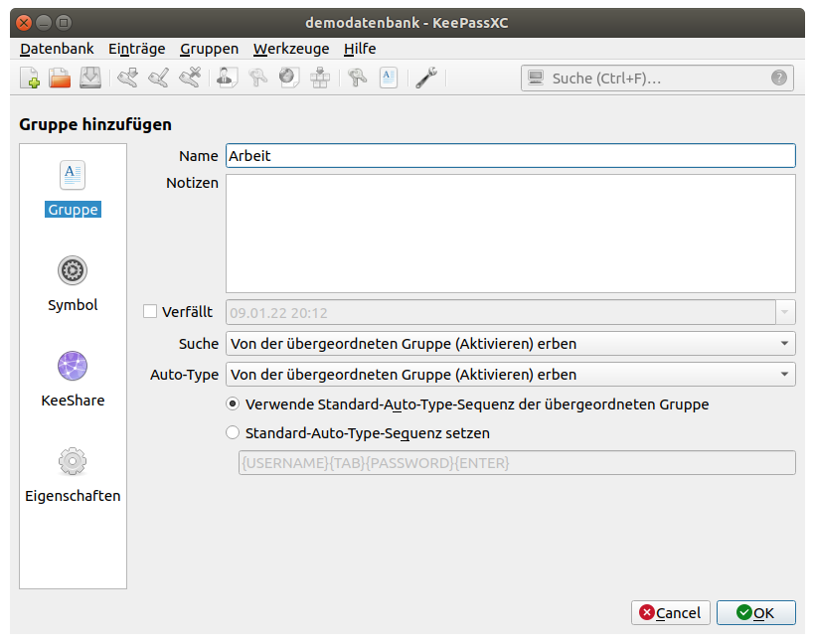Image resolution: width=815 pixels, height=644 pixels.
Task: Click into the Notizen text area
Action: point(510,234)
